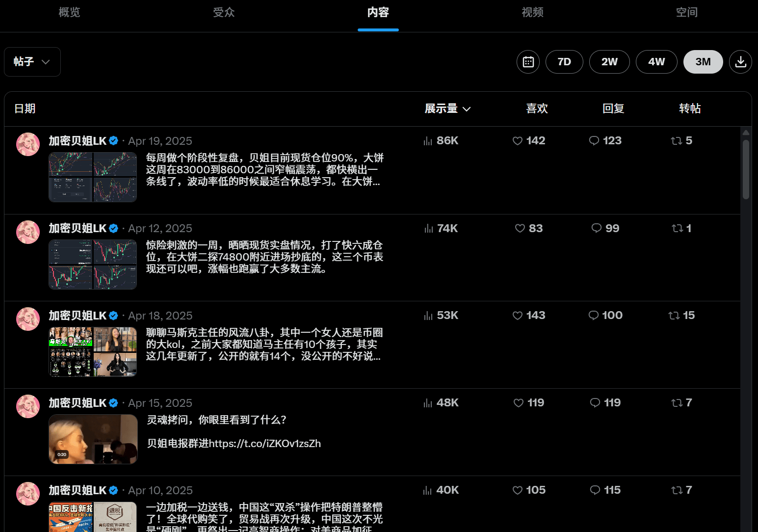Open the 0:20 video thumbnail
The height and width of the screenshot is (532, 758).
(x=93, y=439)
